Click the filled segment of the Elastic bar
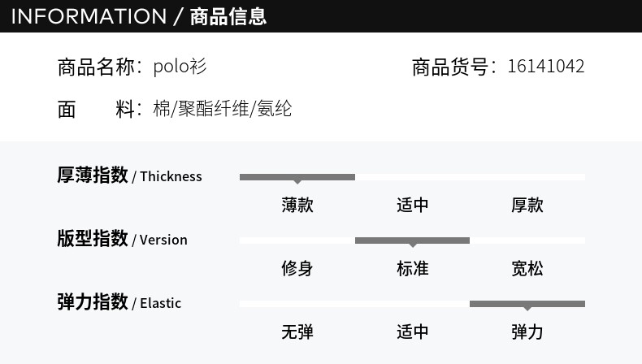 (x=527, y=303)
